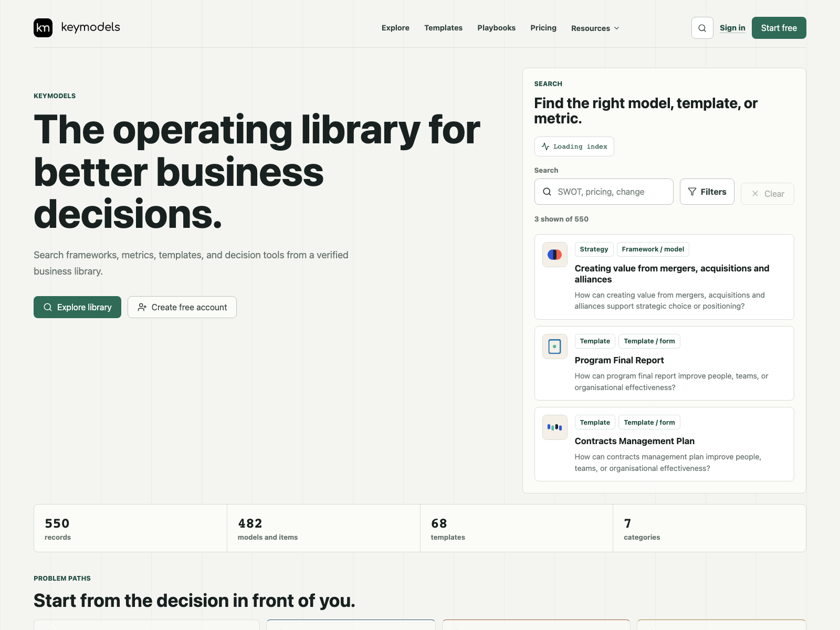Image resolution: width=840 pixels, height=630 pixels.
Task: Click the Explore library button
Action: pyautogui.click(x=77, y=307)
